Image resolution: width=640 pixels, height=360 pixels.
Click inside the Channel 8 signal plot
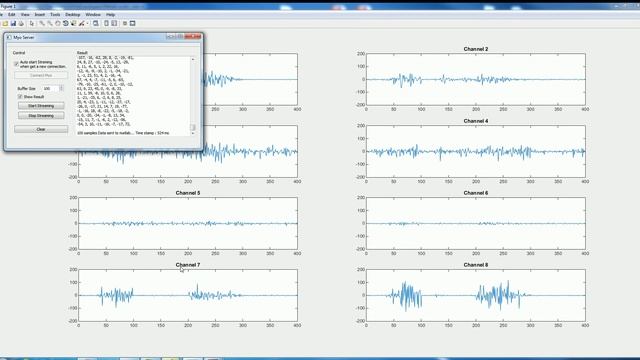(476, 295)
